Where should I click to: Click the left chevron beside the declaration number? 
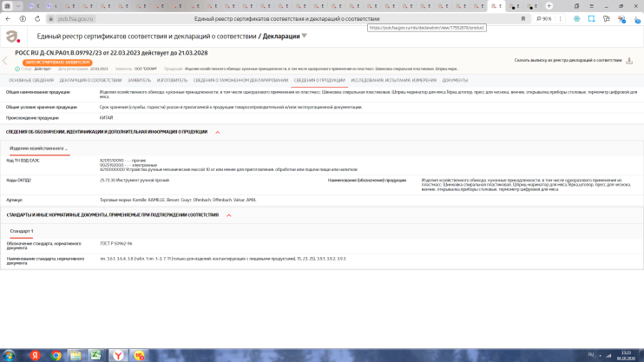click(x=5, y=61)
